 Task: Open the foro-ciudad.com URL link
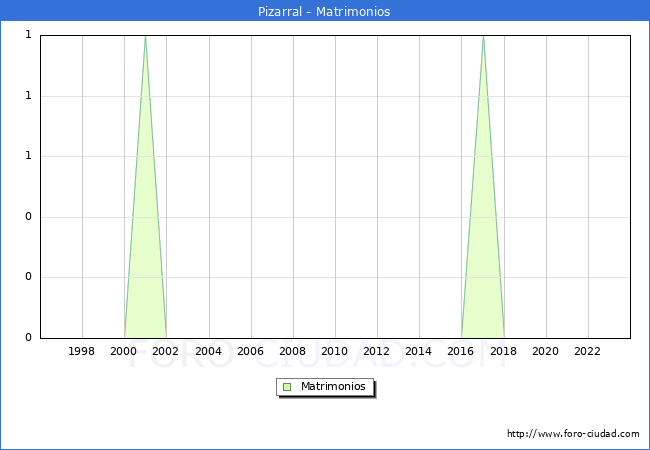[x=573, y=434]
